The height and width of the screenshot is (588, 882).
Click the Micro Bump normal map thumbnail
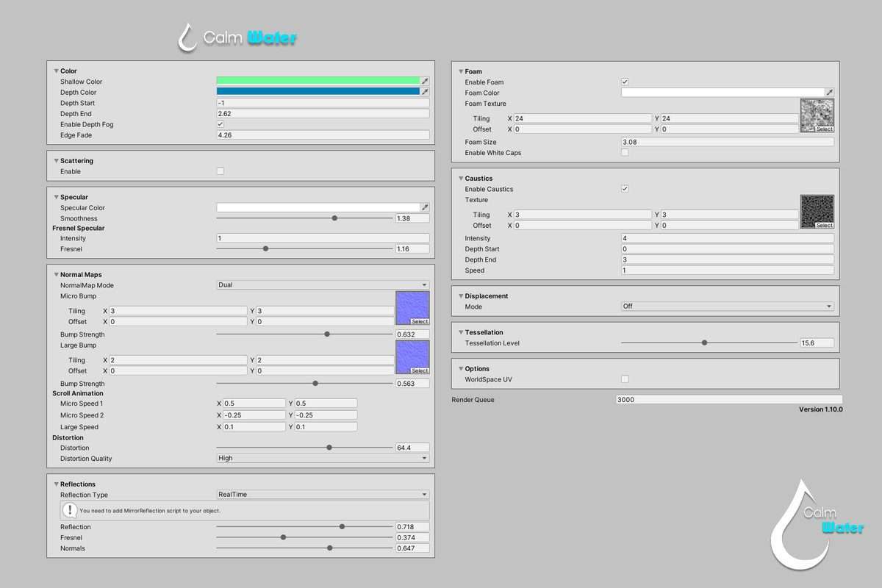tap(412, 308)
